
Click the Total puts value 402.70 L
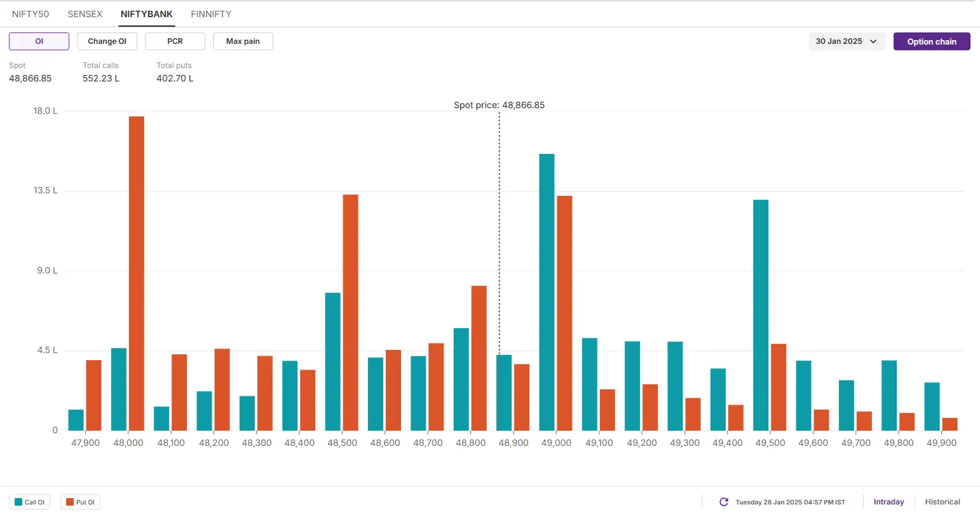[175, 78]
